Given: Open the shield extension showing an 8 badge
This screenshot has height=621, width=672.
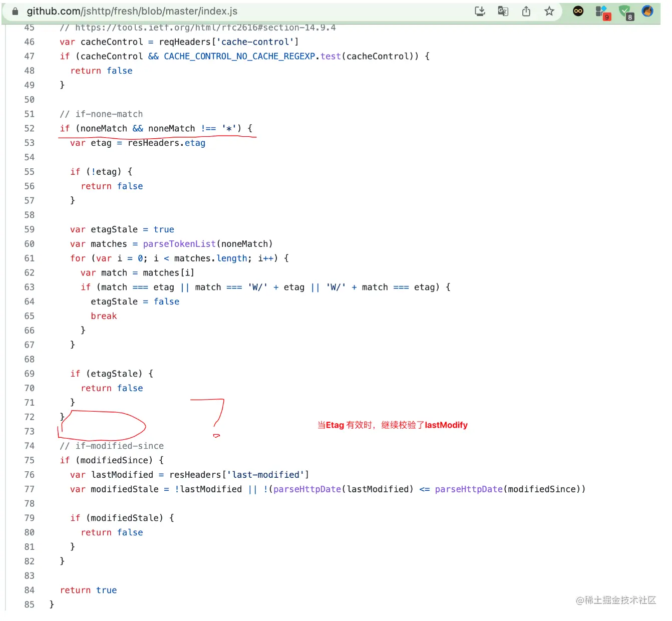Looking at the screenshot, I should (x=625, y=12).
